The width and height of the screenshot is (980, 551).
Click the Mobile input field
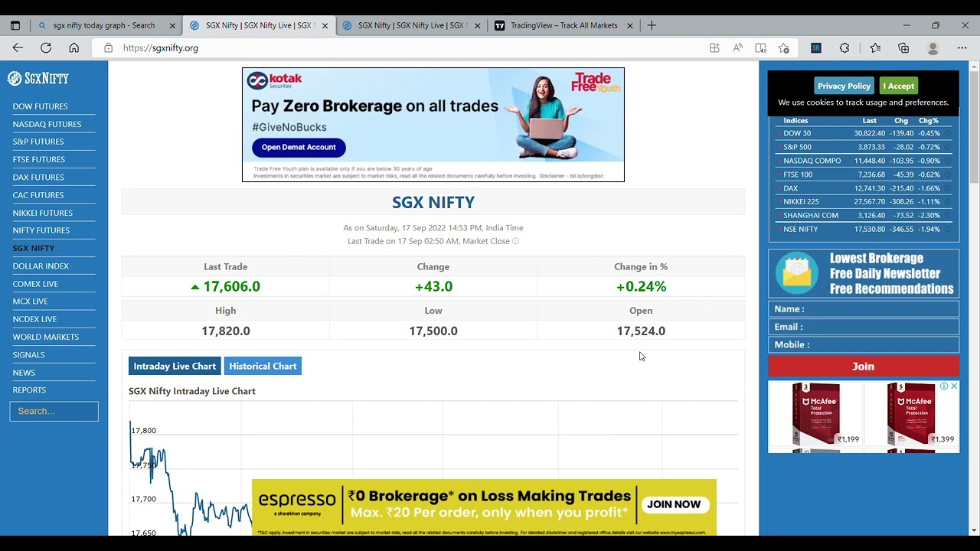[864, 344]
